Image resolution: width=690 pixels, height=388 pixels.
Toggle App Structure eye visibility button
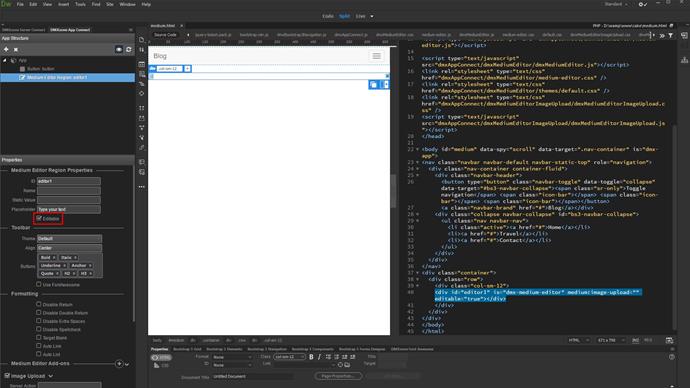point(119,50)
